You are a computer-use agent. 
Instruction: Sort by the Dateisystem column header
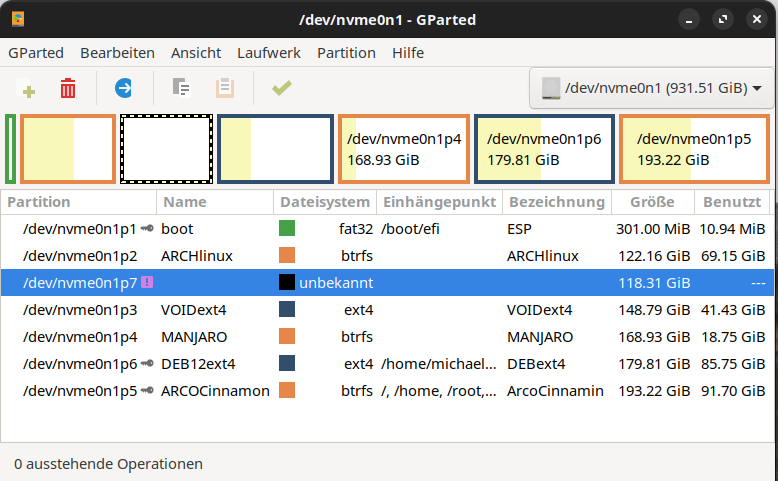(324, 202)
